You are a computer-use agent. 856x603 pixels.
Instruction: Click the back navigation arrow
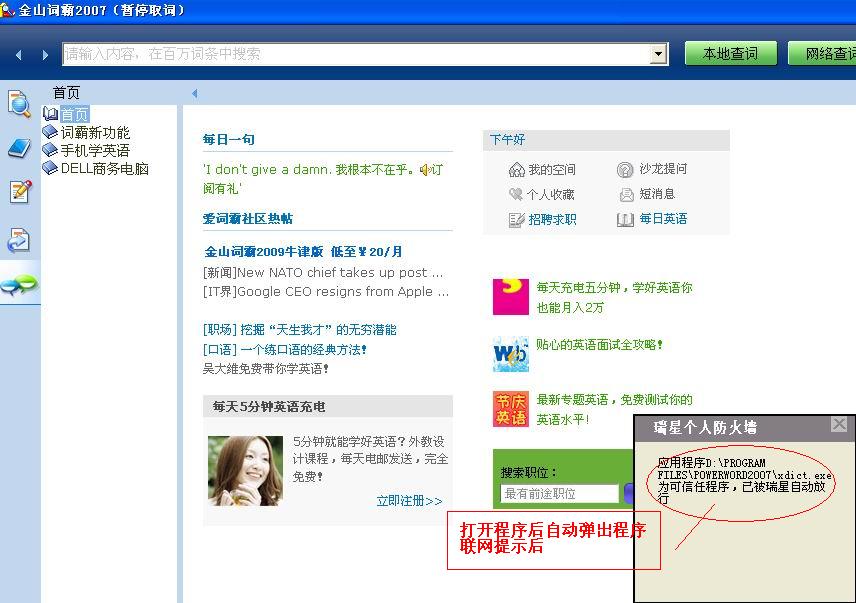click(x=19, y=55)
